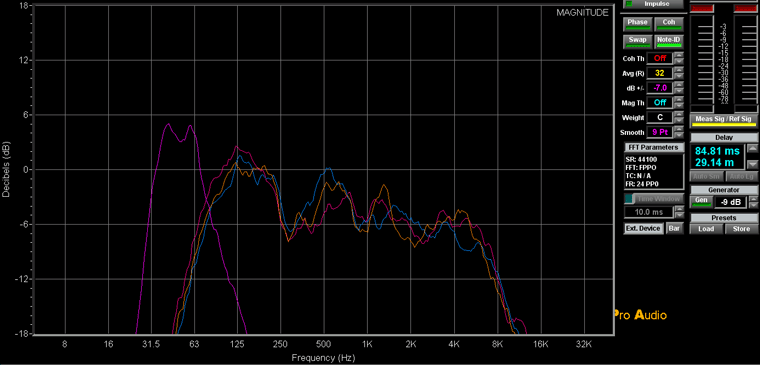Click the Ext. Device button
760x365 pixels.
643,228
